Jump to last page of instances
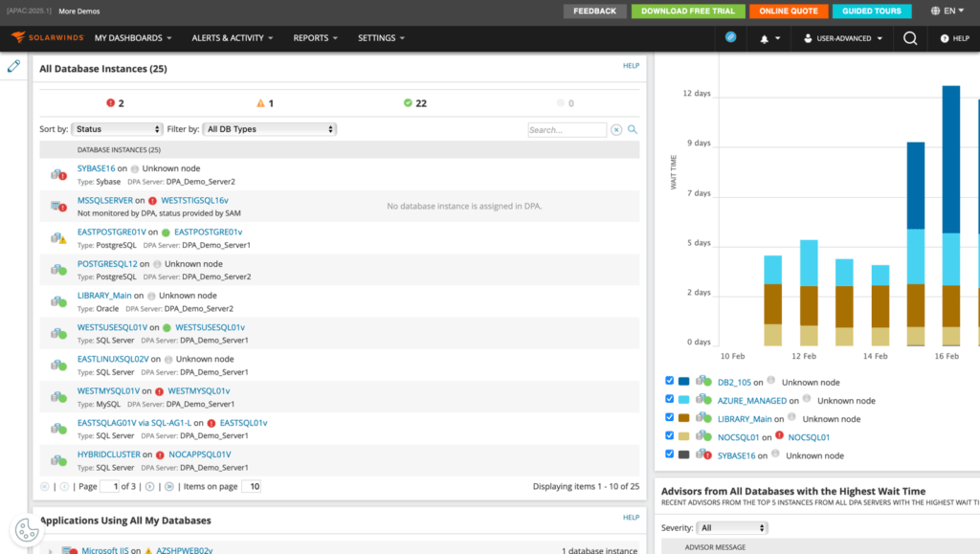 169,487
